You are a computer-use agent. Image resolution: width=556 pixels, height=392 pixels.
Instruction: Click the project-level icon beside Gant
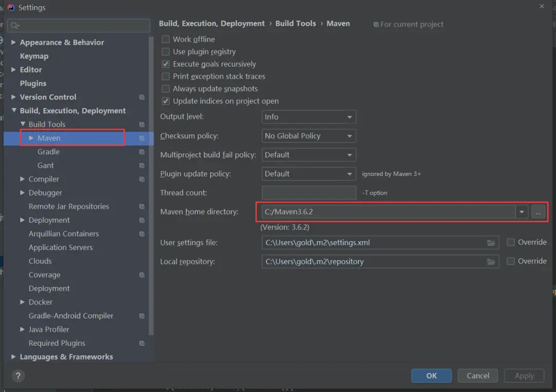pyautogui.click(x=142, y=166)
